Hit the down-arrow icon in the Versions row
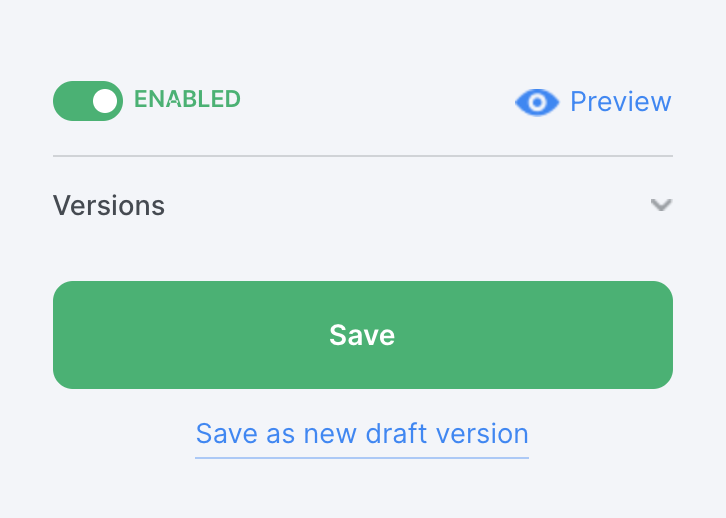This screenshot has width=726, height=518. tap(660, 205)
